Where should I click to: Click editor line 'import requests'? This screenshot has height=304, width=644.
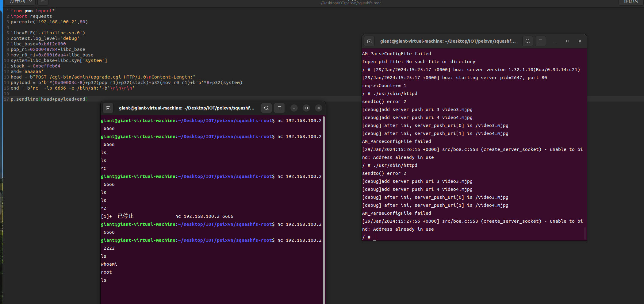click(31, 16)
